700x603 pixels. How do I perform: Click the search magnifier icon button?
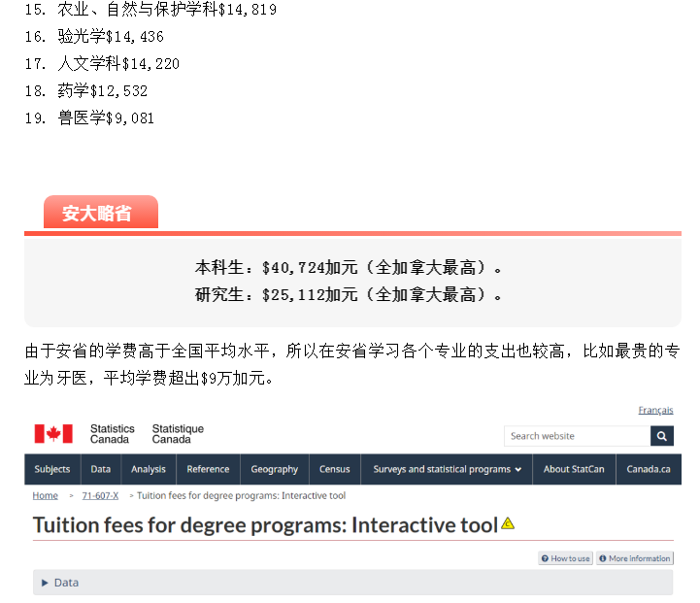[662, 436]
